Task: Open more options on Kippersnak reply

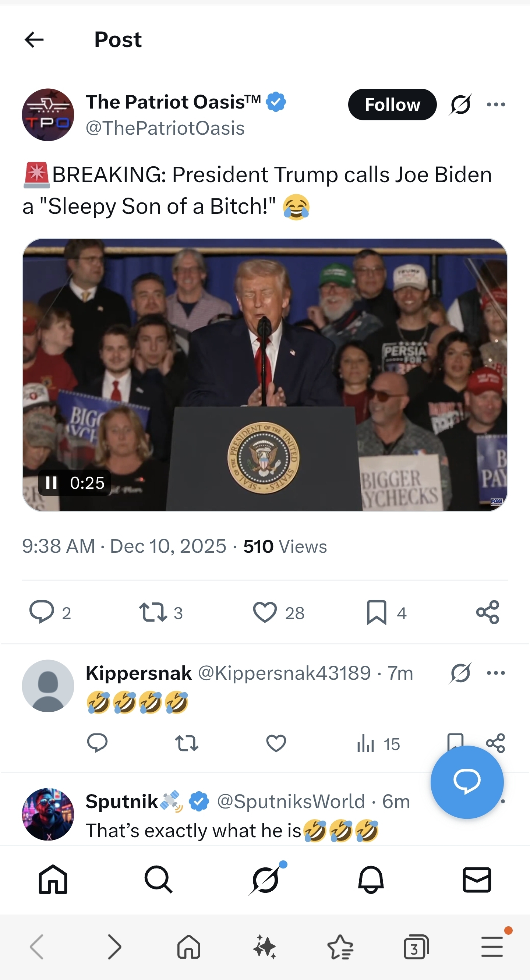Action: coord(496,673)
